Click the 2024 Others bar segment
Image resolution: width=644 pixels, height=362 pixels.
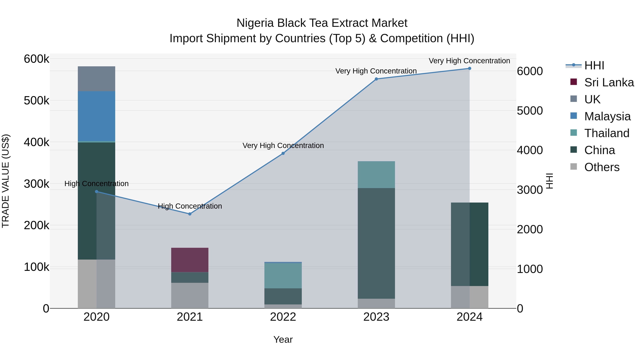point(470,297)
